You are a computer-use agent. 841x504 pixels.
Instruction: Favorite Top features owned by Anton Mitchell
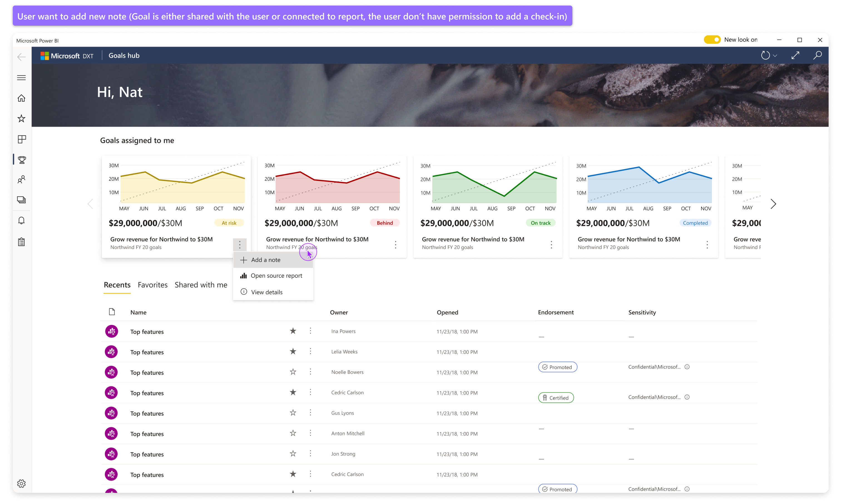(293, 433)
